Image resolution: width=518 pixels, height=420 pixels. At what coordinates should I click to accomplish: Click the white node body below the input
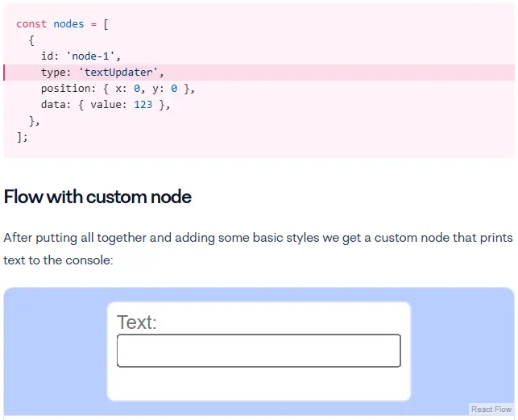pos(259,384)
